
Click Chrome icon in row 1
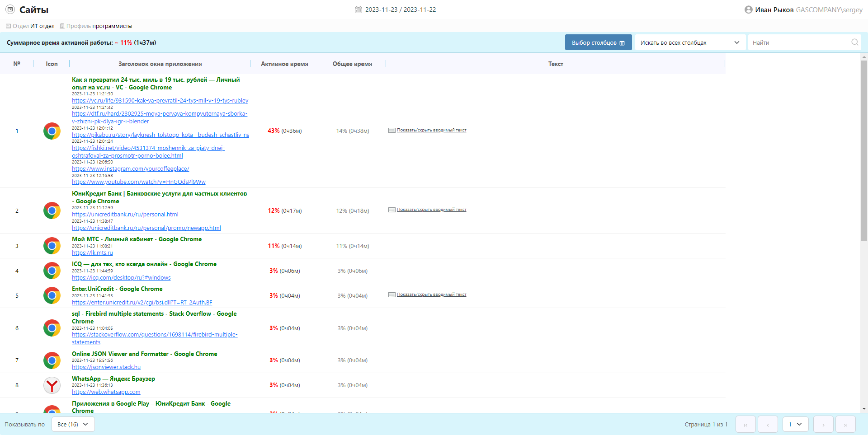[52, 131]
